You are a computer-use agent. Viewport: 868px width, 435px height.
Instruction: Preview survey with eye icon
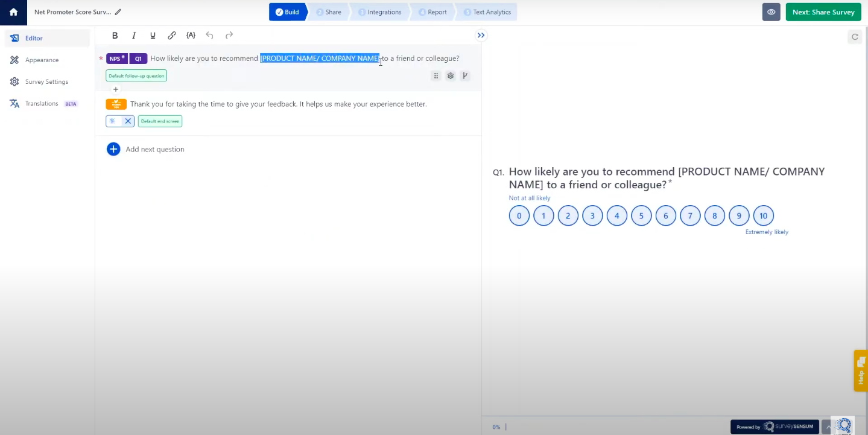(x=771, y=12)
